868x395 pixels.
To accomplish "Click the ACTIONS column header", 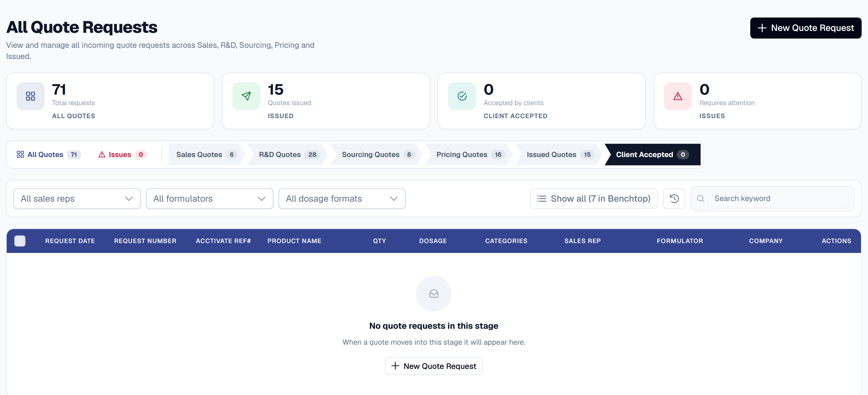I will coord(836,241).
